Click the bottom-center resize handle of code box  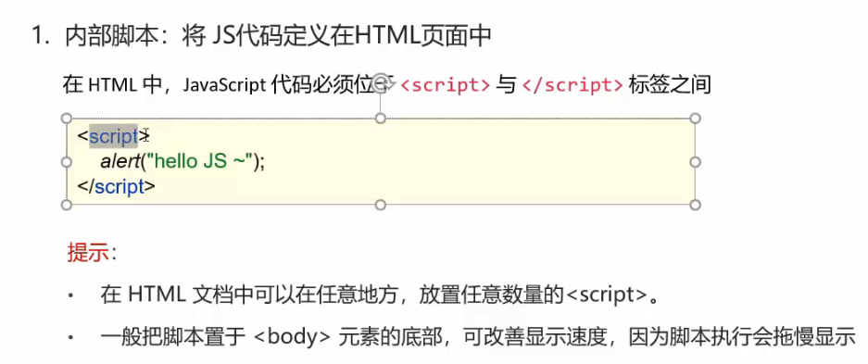(x=381, y=206)
